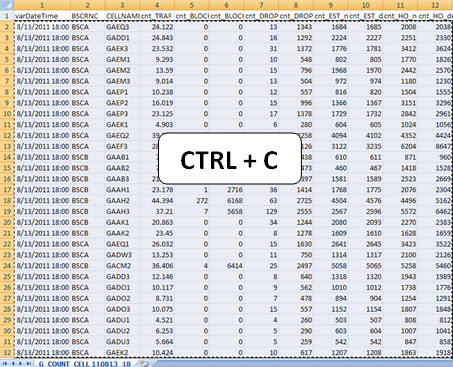Click the cell with value 272
This screenshot has width=453, height=367.
click(x=192, y=201)
